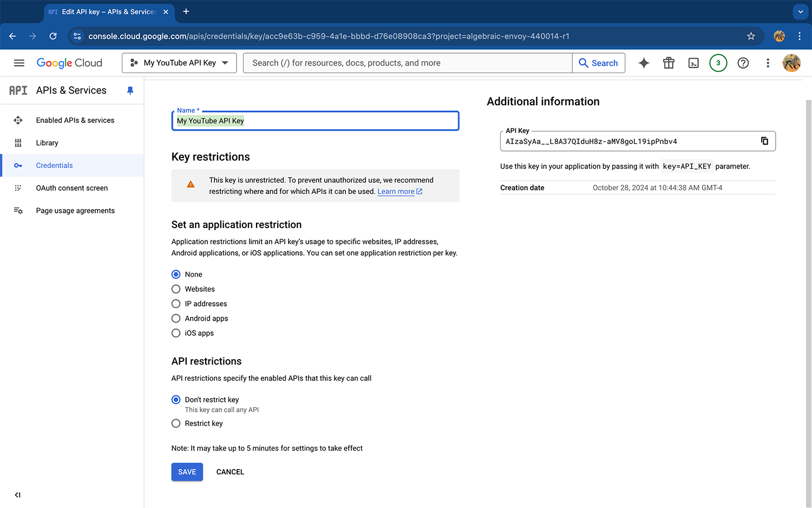Go back using browser back arrow
The height and width of the screenshot is (508, 812).
click(x=12, y=36)
